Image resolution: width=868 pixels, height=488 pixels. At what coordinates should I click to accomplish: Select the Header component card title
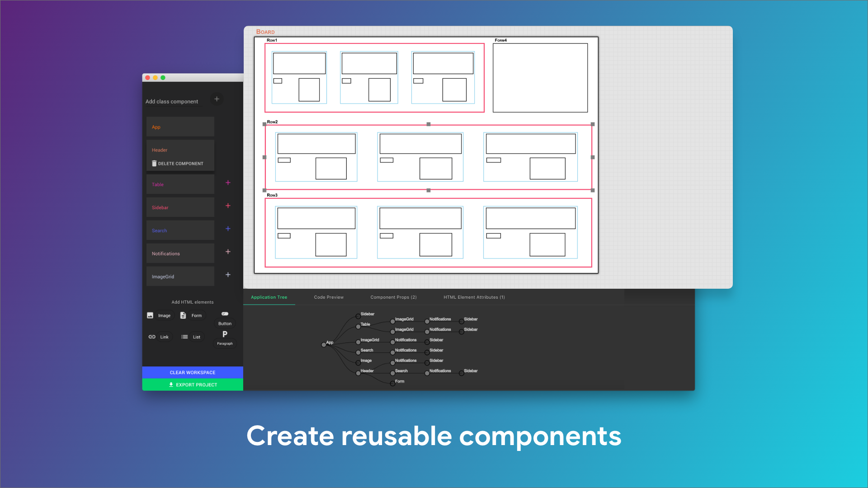click(x=160, y=150)
